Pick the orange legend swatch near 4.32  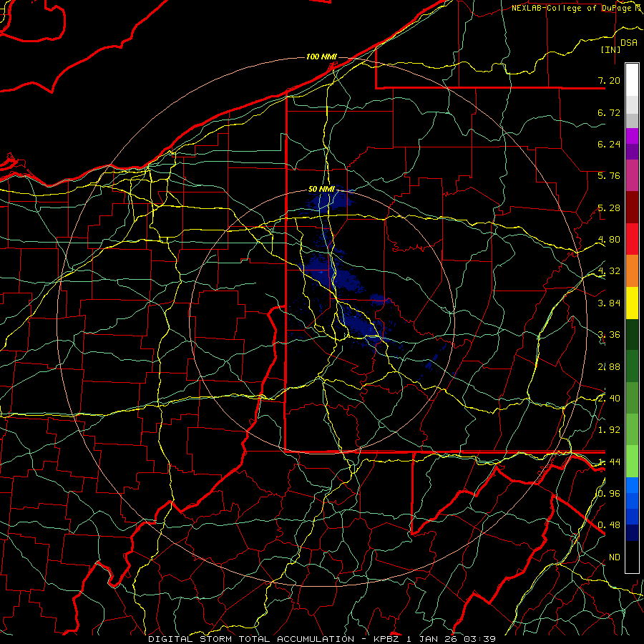click(x=632, y=271)
